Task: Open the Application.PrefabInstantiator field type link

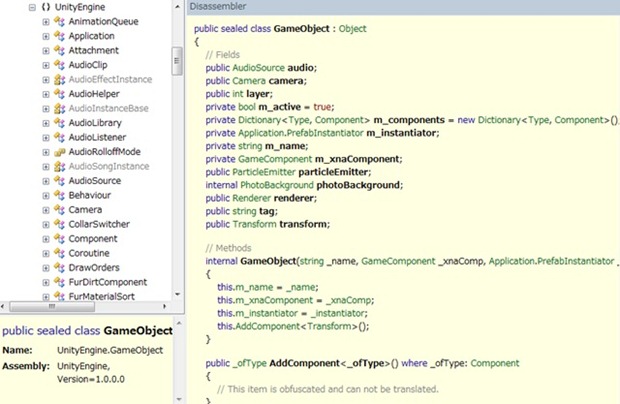Action: (301, 133)
